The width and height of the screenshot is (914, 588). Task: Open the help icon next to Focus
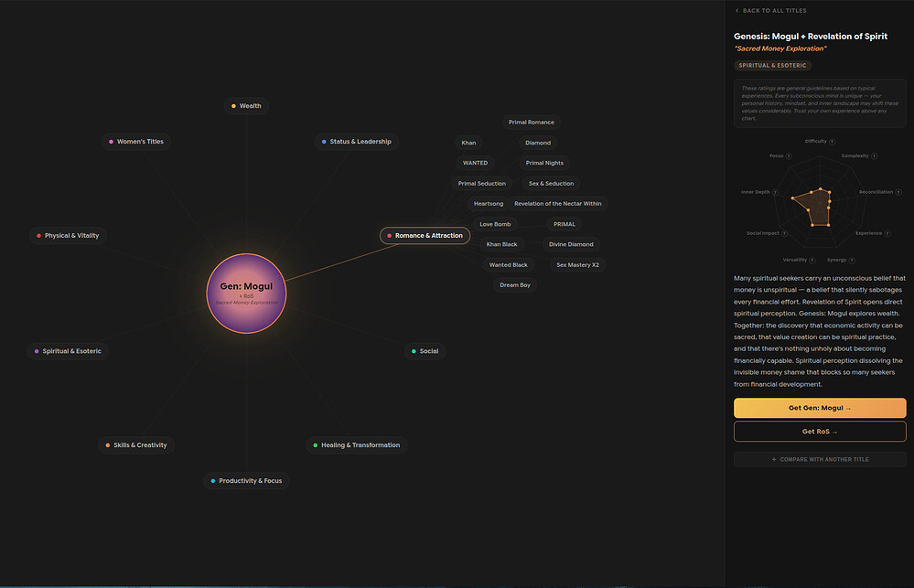pos(790,156)
